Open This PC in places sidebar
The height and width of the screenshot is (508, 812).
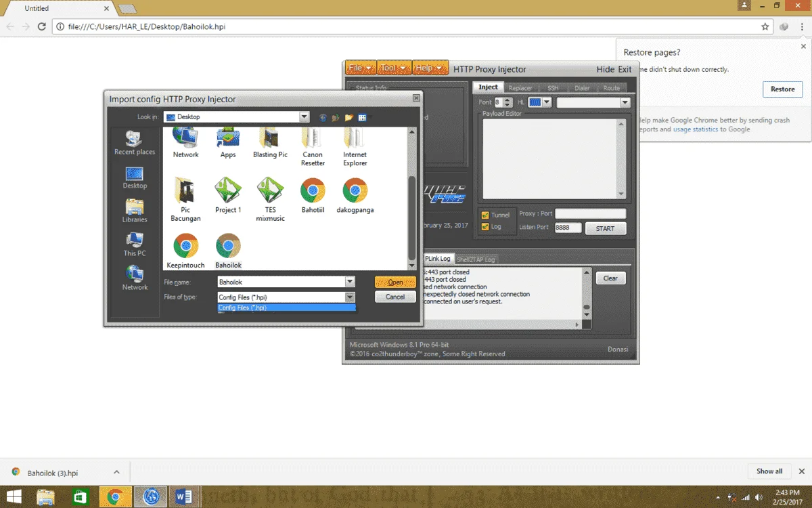(x=134, y=245)
